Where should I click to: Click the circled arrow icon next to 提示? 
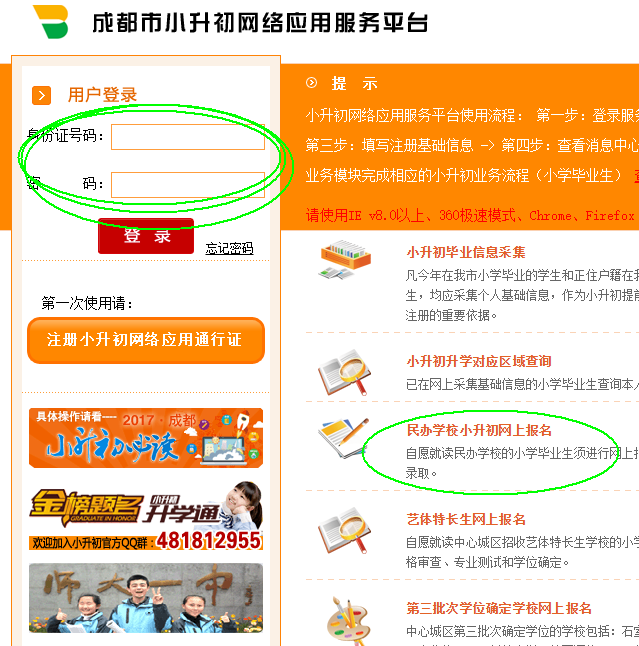[311, 83]
